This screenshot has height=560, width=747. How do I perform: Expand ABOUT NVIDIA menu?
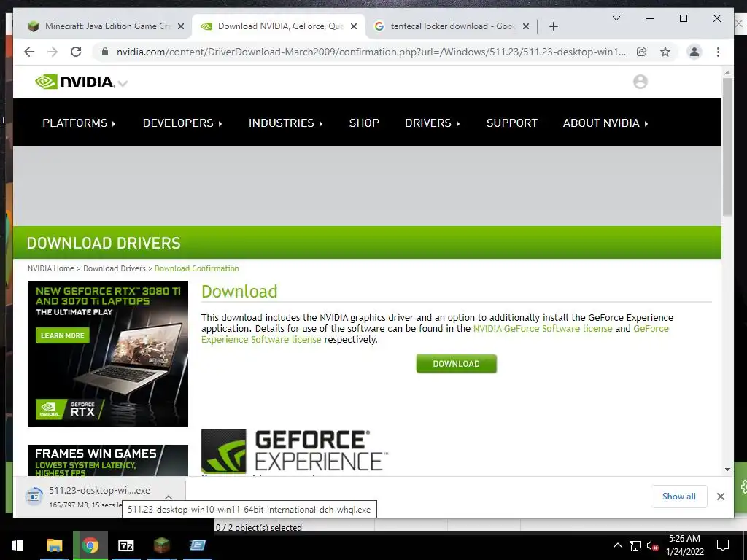coord(605,122)
